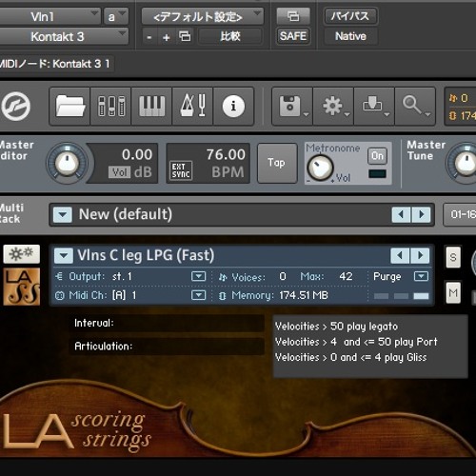Viewport: 476px width, 476px height.
Task: Open the Kontakt 3 plug-in selector
Action: pos(64,36)
